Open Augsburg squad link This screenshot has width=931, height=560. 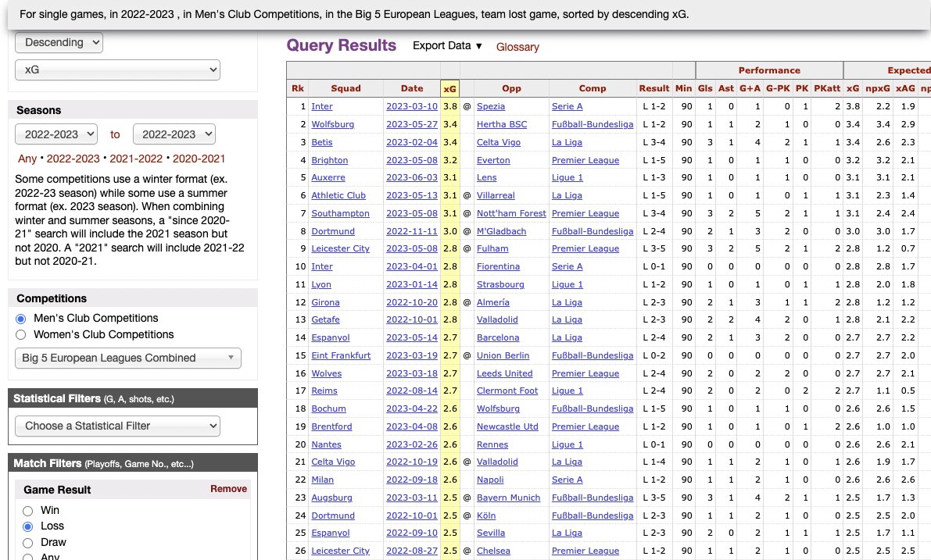[x=332, y=498]
